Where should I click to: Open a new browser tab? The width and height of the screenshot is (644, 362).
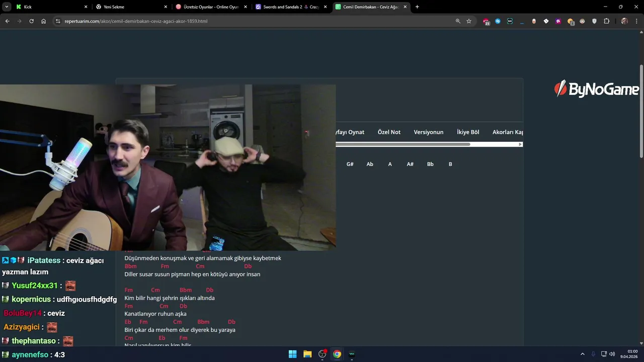(417, 7)
